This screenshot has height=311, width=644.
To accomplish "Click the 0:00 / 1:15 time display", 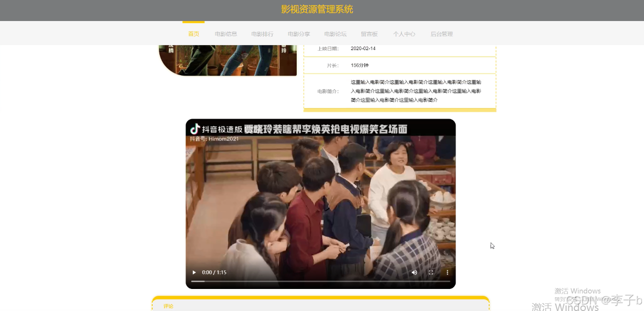I will 214,272.
